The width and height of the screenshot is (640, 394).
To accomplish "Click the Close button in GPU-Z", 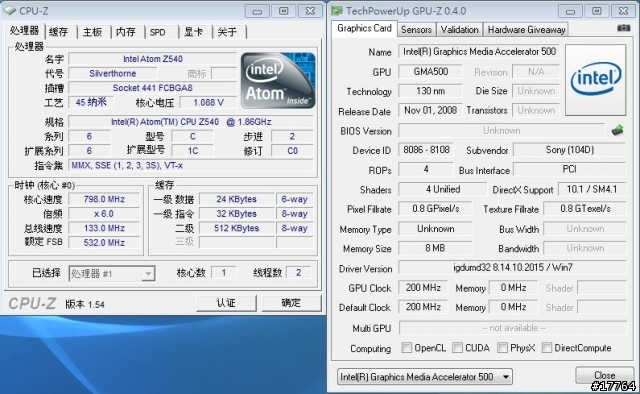I will [604, 375].
